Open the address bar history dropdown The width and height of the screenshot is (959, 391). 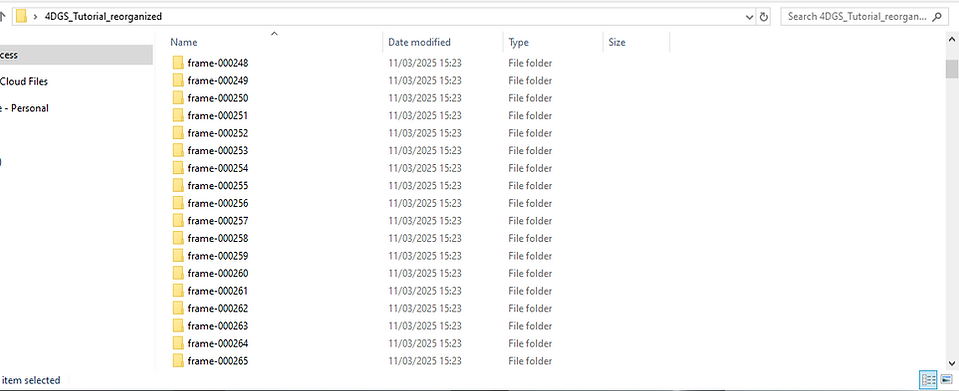pos(750,17)
